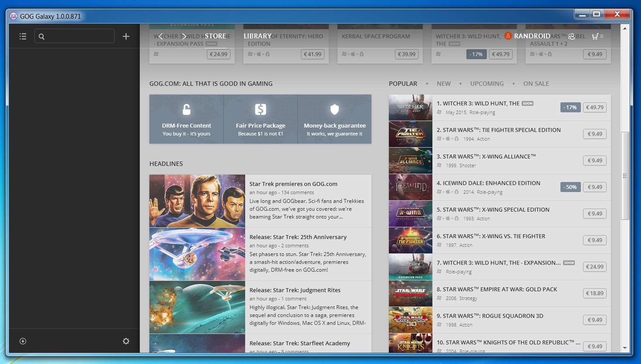The height and width of the screenshot is (364, 641).
Task: Click the scrollbar down arrow
Action: (625, 348)
